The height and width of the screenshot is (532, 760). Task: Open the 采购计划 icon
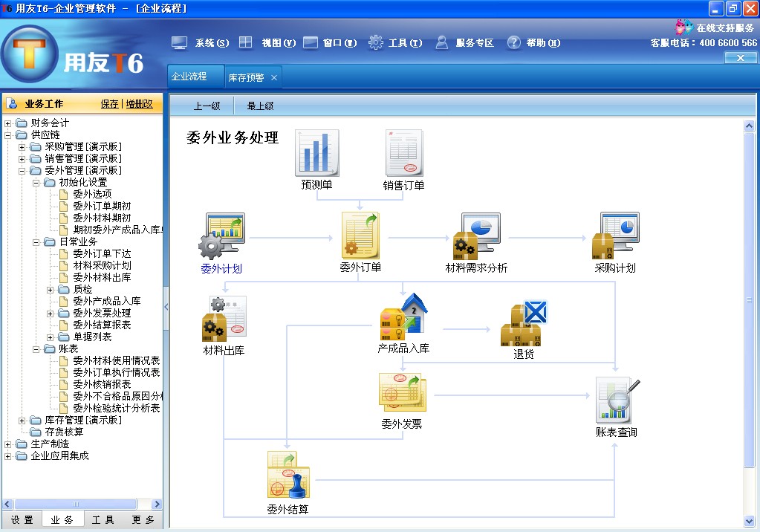click(x=616, y=236)
